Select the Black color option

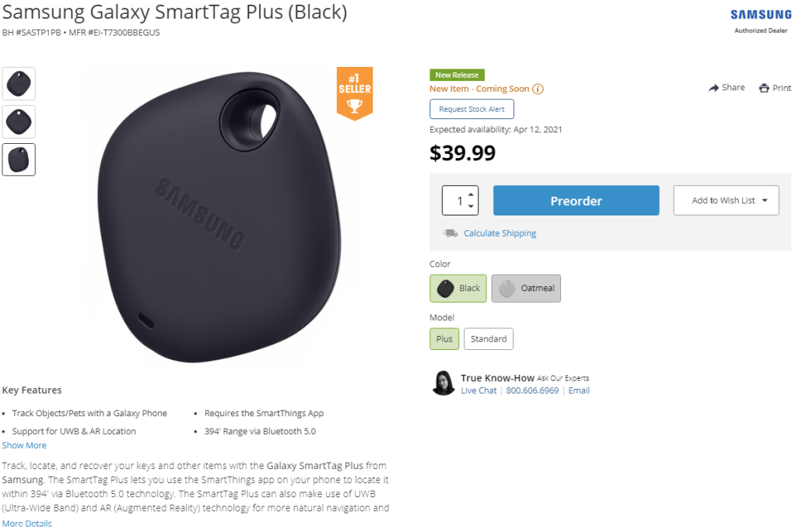point(458,288)
